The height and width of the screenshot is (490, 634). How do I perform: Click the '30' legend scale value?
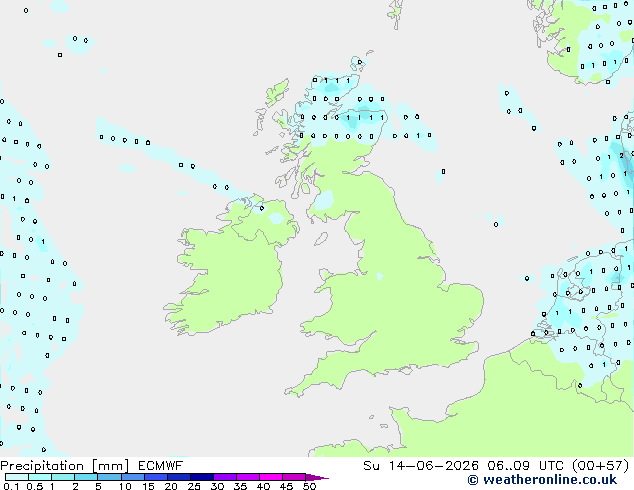pos(217,486)
